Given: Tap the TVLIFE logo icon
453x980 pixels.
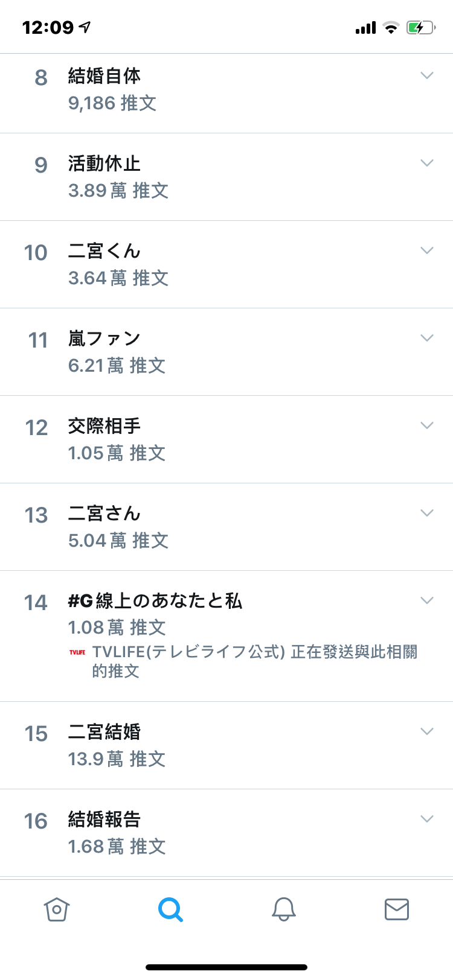Looking at the screenshot, I should 77,652.
